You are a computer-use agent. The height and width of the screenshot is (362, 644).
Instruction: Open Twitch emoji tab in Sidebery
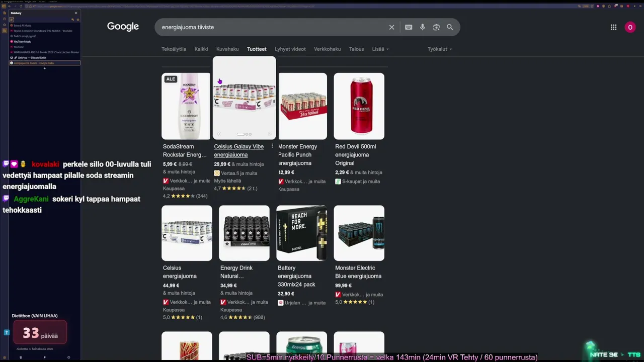point(45,36)
